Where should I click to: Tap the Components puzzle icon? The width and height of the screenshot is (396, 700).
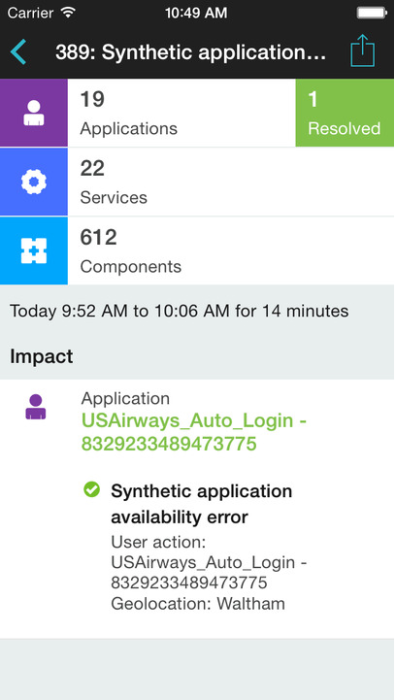pyautogui.click(x=34, y=251)
